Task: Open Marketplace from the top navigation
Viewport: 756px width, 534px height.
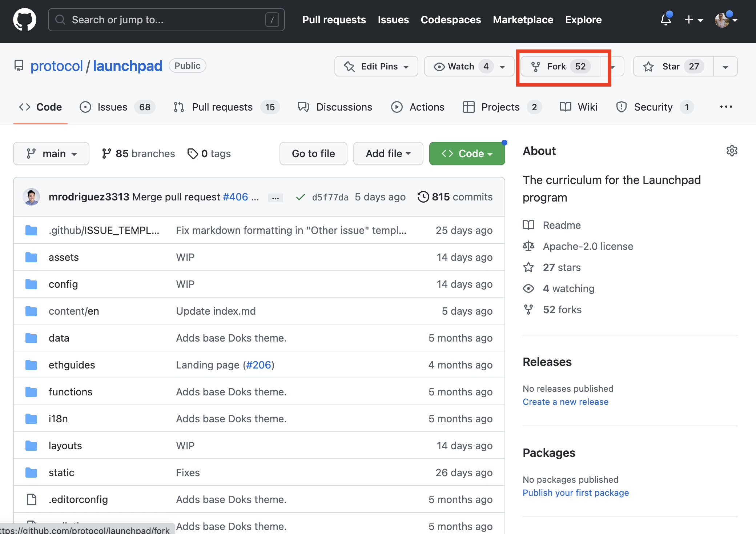Action: (523, 20)
